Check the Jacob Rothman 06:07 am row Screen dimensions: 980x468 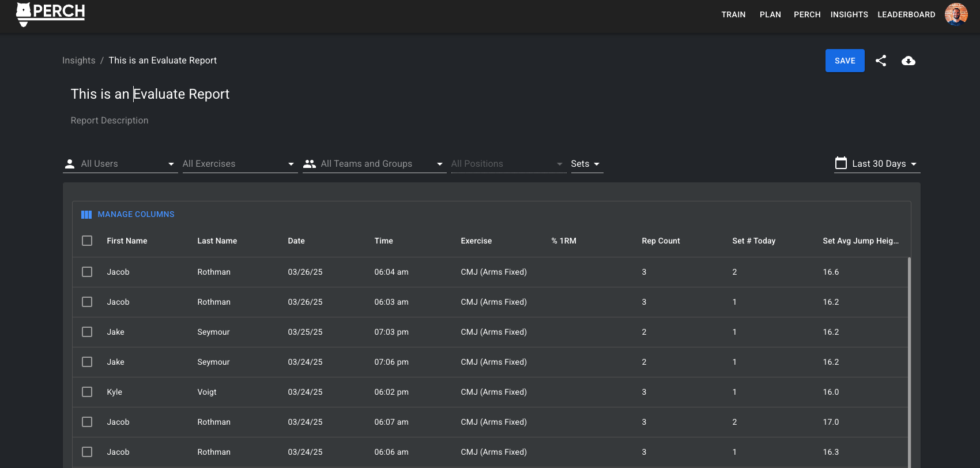[87, 422]
